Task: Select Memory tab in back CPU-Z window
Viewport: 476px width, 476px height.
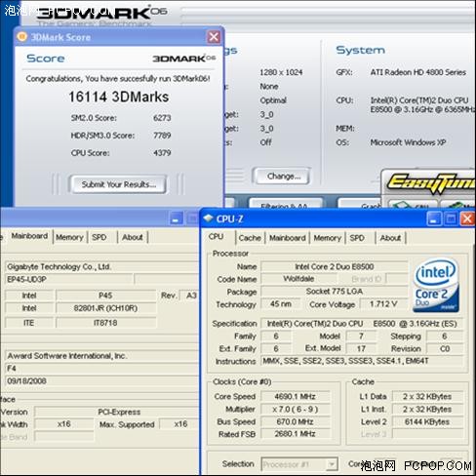Action: point(69,237)
